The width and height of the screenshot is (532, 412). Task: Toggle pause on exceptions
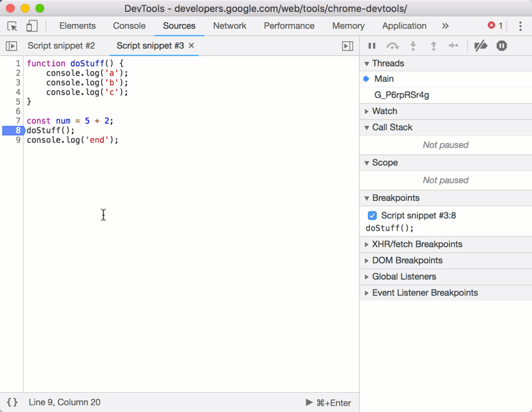point(501,46)
